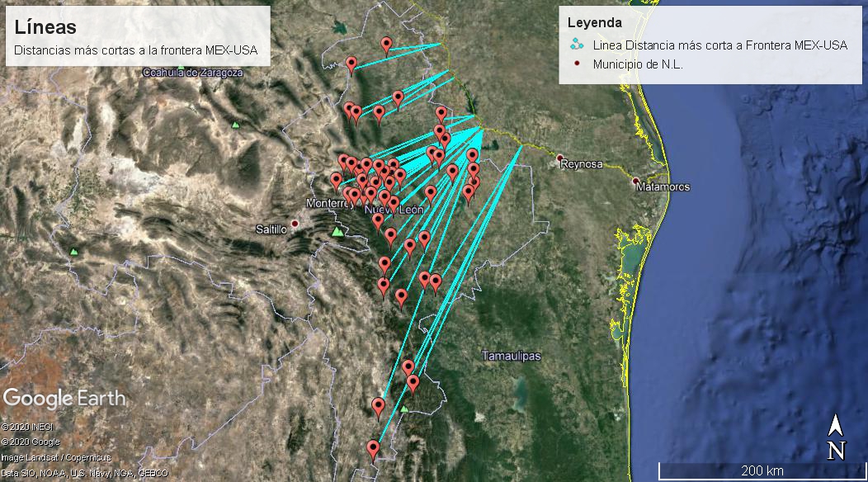Screen dimensions: 868x482
Task: Select the Reynosa city marker
Action: [559, 158]
